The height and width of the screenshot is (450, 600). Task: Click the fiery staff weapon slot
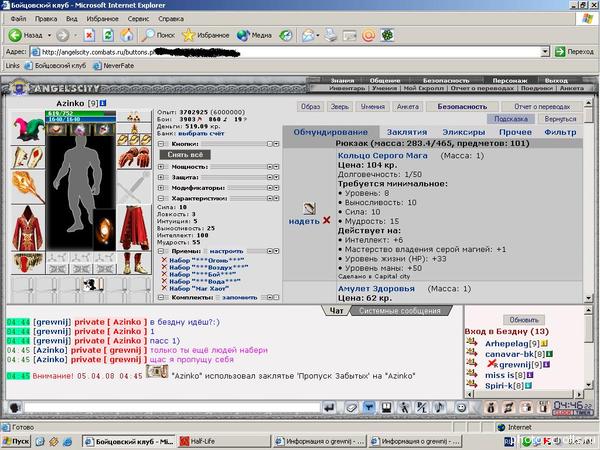(x=28, y=187)
